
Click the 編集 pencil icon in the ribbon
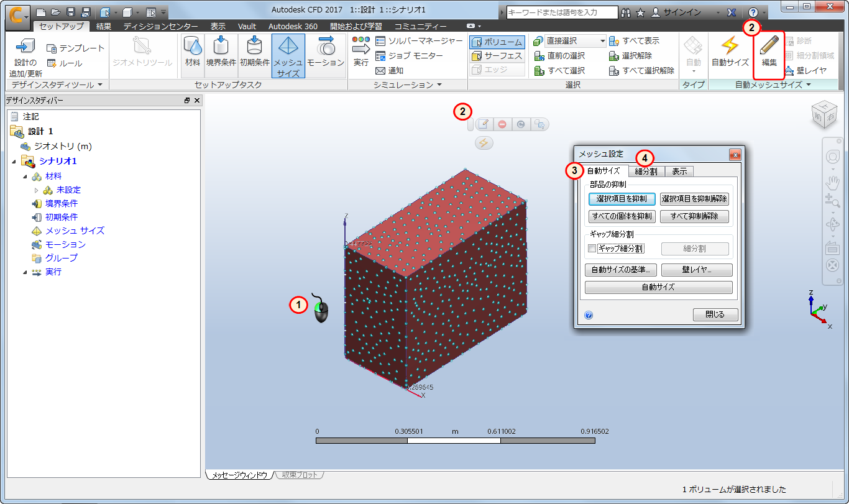769,52
